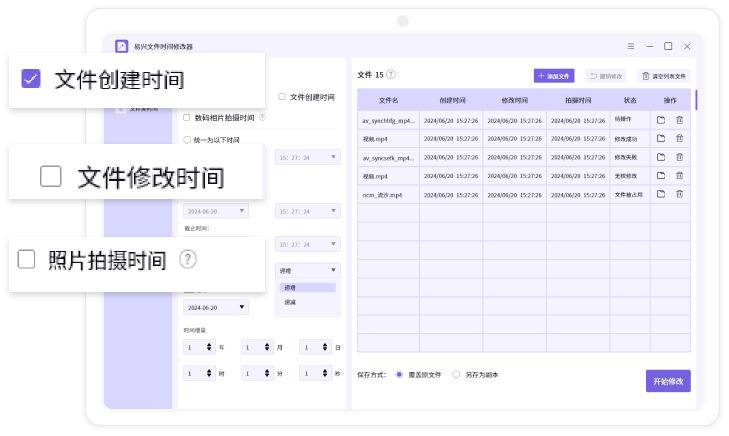Click question mark beside 照片拍摄时间
Image resolution: width=729 pixels, height=436 pixels.
[x=187, y=260]
